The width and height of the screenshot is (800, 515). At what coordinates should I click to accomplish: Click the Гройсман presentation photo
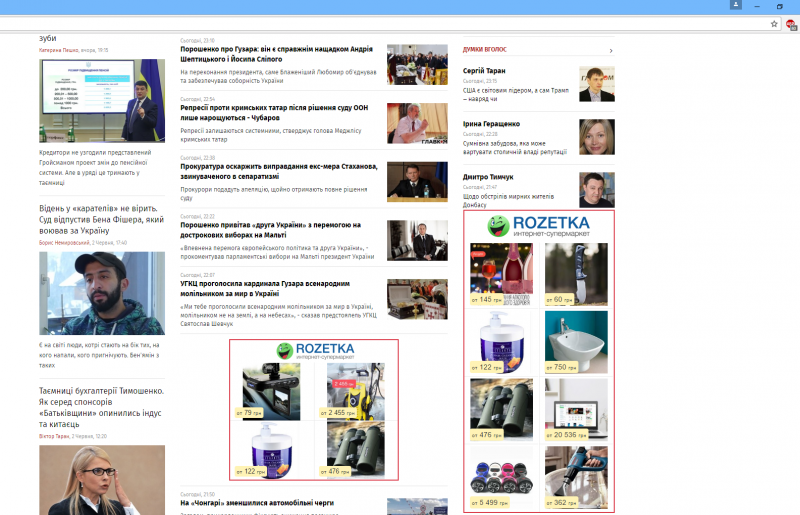[x=102, y=101]
